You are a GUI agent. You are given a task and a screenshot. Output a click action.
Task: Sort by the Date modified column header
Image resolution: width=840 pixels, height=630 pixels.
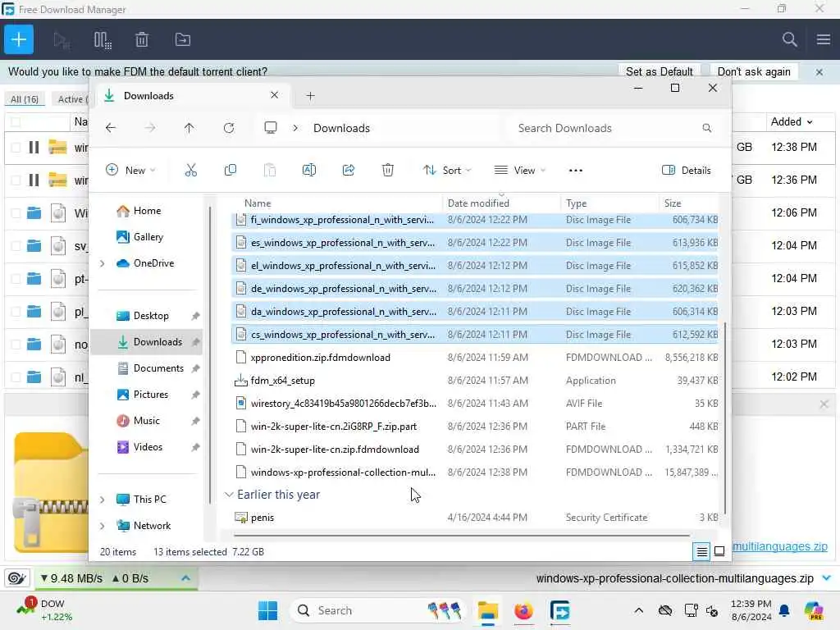478,203
